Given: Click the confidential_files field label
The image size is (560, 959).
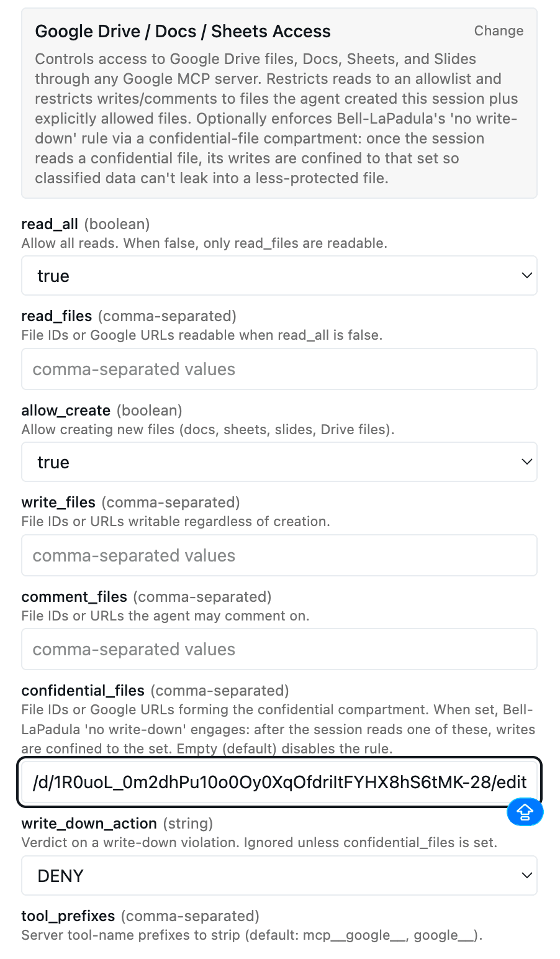Looking at the screenshot, I should [83, 691].
